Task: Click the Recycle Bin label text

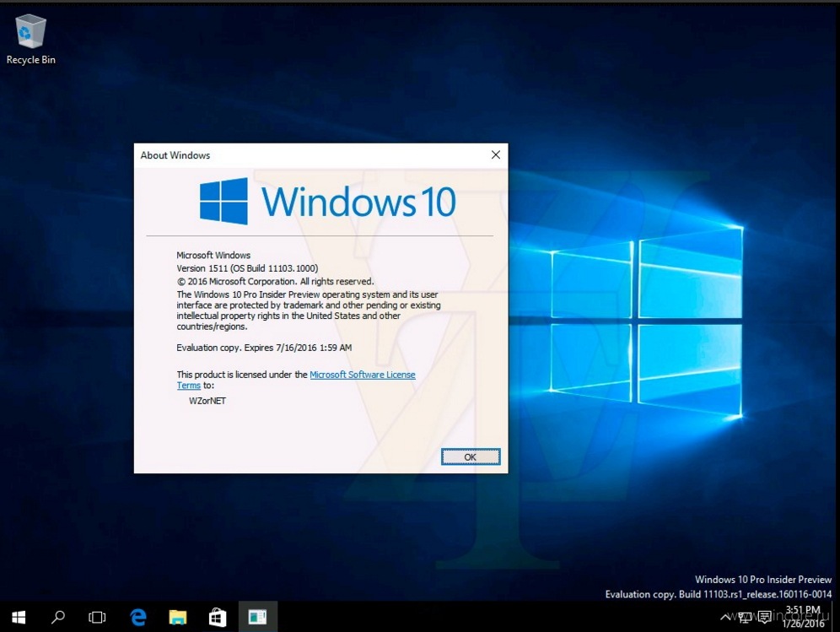Action: (x=30, y=60)
